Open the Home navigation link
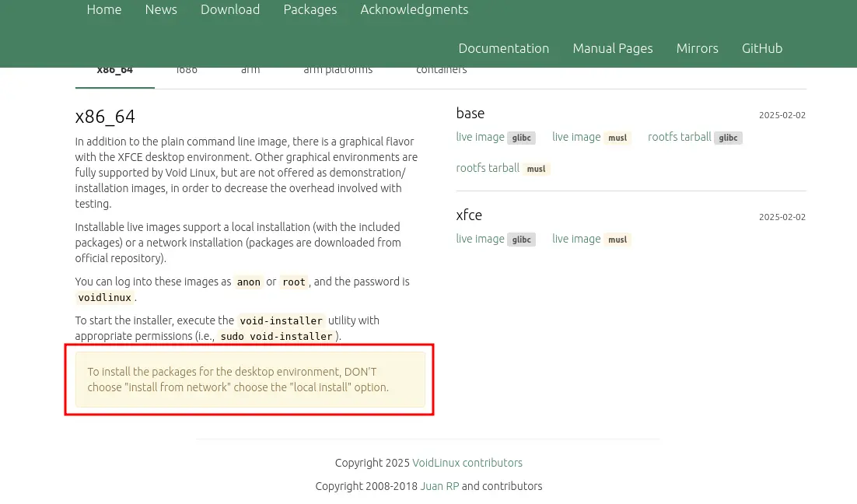 [x=104, y=10]
